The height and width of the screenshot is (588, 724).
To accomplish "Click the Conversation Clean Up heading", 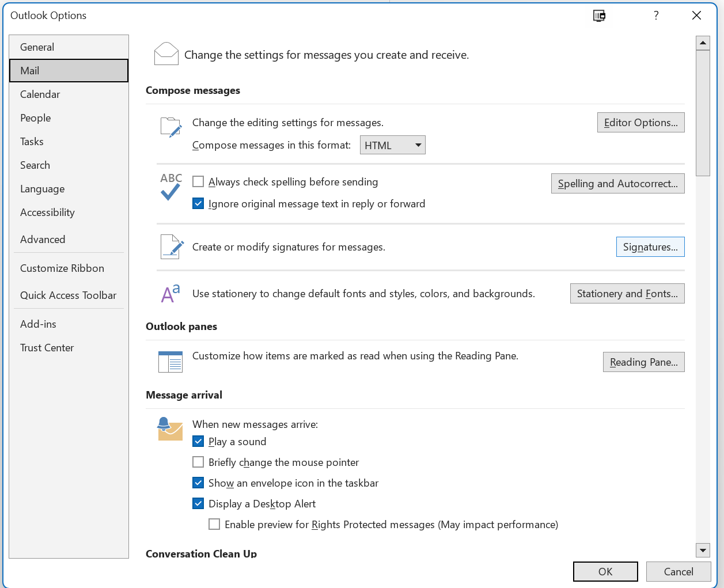I will click(201, 553).
